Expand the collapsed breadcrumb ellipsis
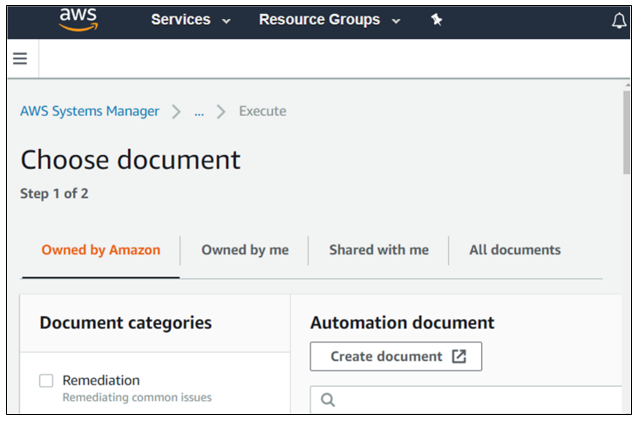 click(199, 112)
